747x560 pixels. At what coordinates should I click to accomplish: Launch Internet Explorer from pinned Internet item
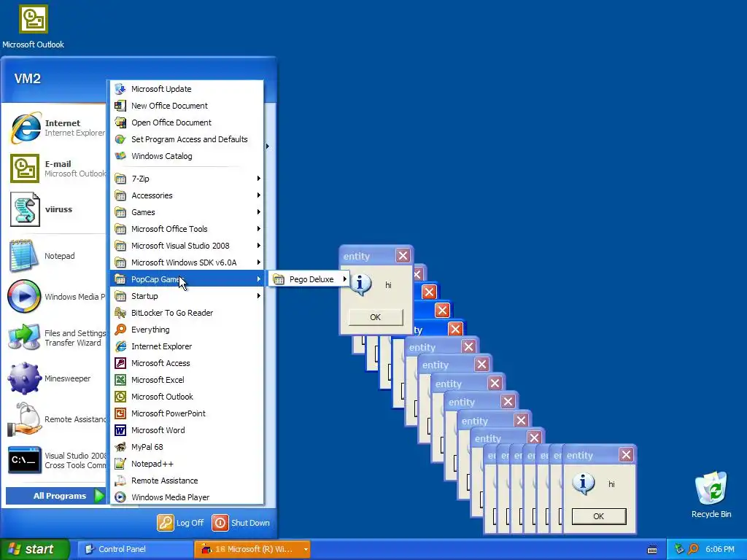pos(56,128)
